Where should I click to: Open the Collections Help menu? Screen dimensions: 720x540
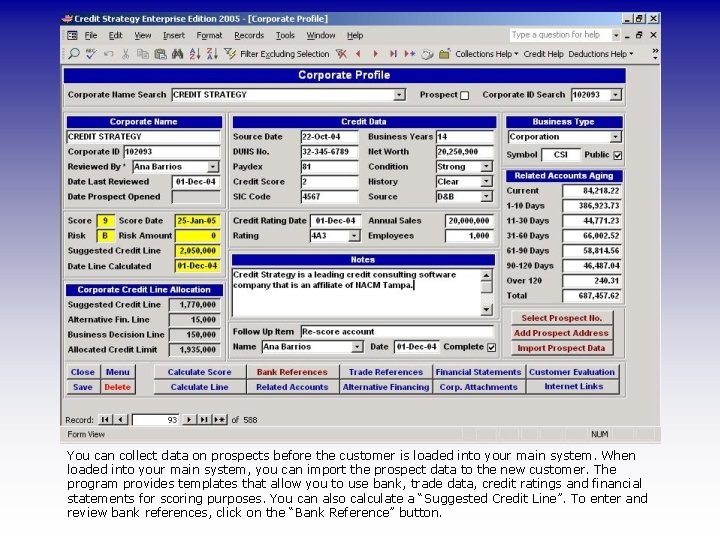pyautogui.click(x=486, y=54)
